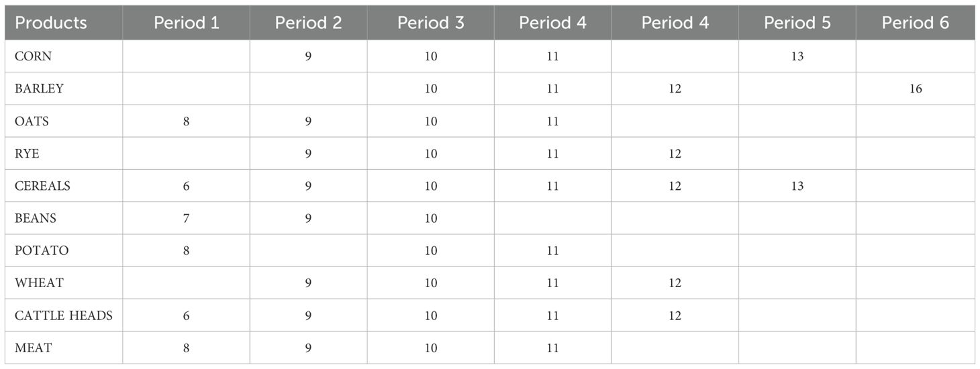The image size is (980, 369).
Task: Select the value 6 in CEREALS row
Action: point(187,186)
